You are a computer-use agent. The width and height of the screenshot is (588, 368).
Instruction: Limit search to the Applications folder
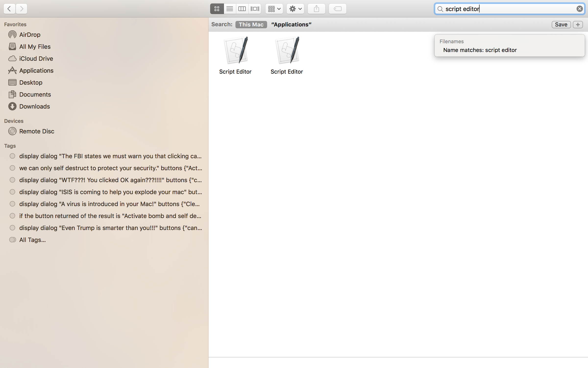point(291,24)
